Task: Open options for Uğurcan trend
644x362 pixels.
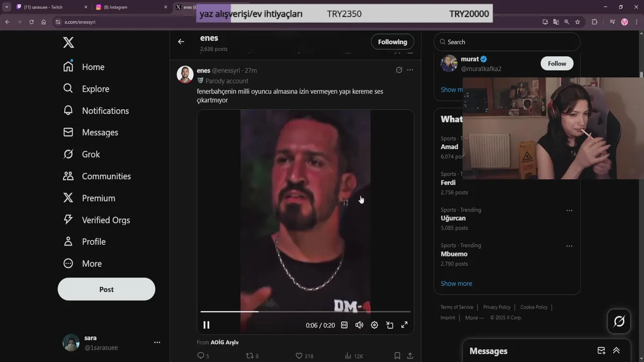Action: coord(569,210)
